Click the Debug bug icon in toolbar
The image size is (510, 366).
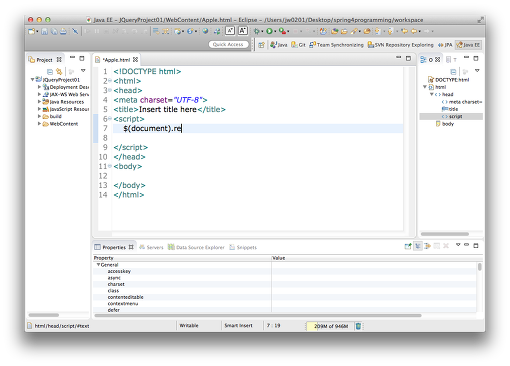coord(256,31)
